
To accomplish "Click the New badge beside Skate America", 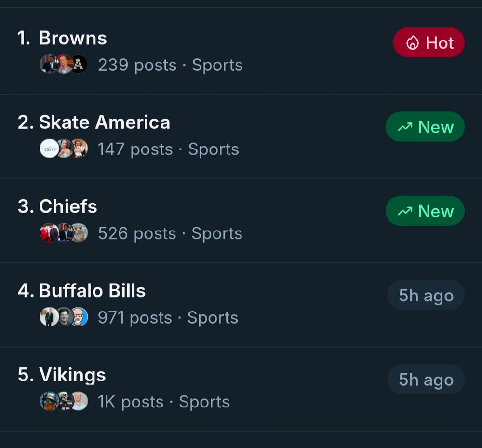I will coord(425,127).
